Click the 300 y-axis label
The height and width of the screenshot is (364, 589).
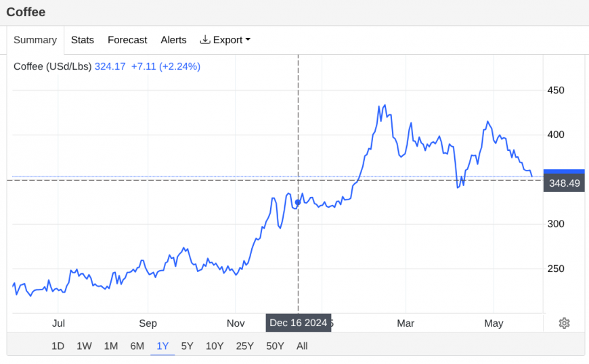pos(556,224)
